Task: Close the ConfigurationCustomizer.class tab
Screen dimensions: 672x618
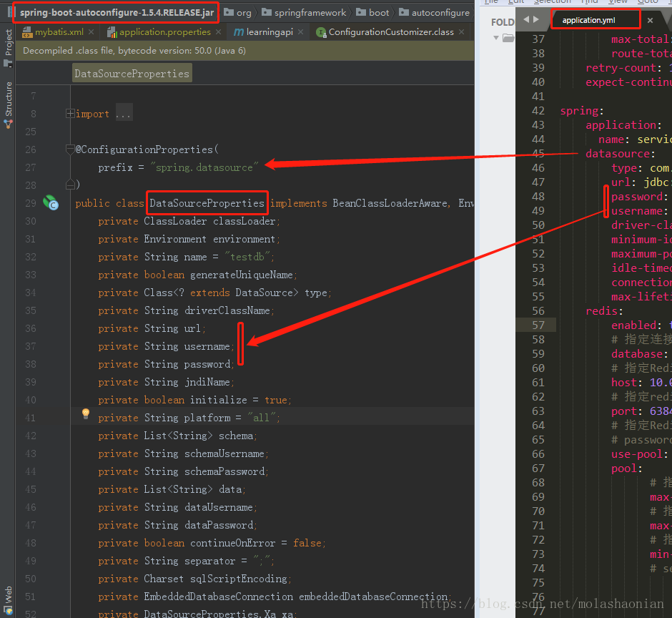Action: pyautogui.click(x=461, y=32)
